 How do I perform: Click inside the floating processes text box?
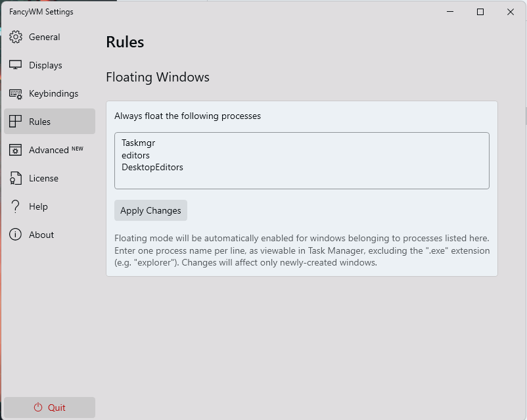coord(302,160)
